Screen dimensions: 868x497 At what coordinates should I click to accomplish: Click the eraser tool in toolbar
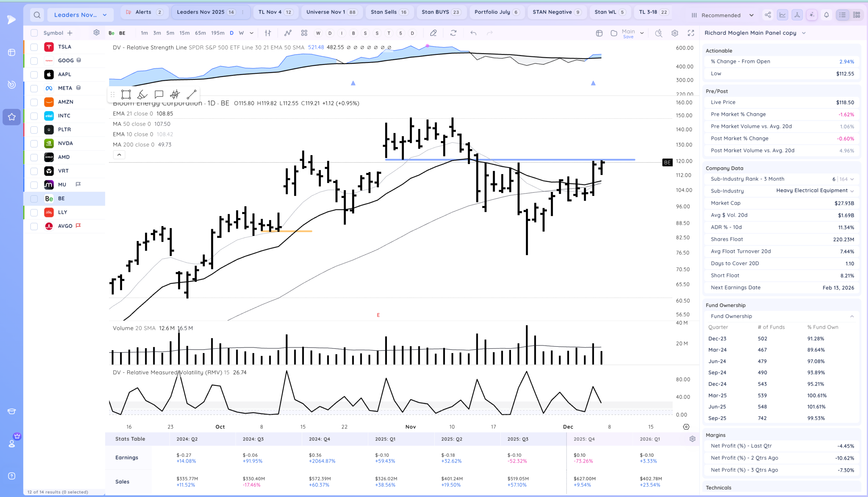[433, 33]
